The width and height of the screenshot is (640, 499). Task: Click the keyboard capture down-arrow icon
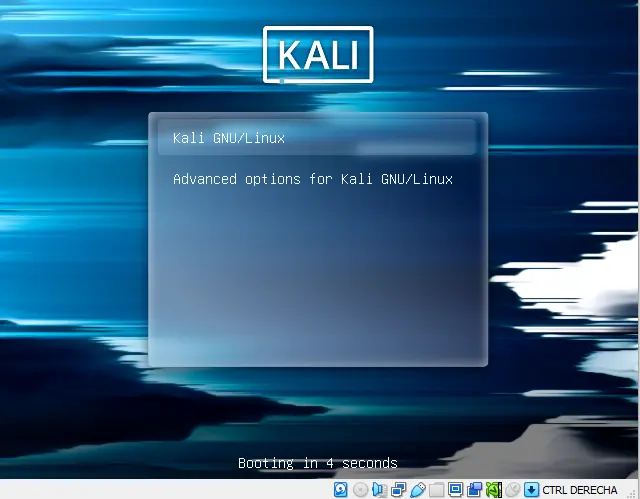click(531, 490)
